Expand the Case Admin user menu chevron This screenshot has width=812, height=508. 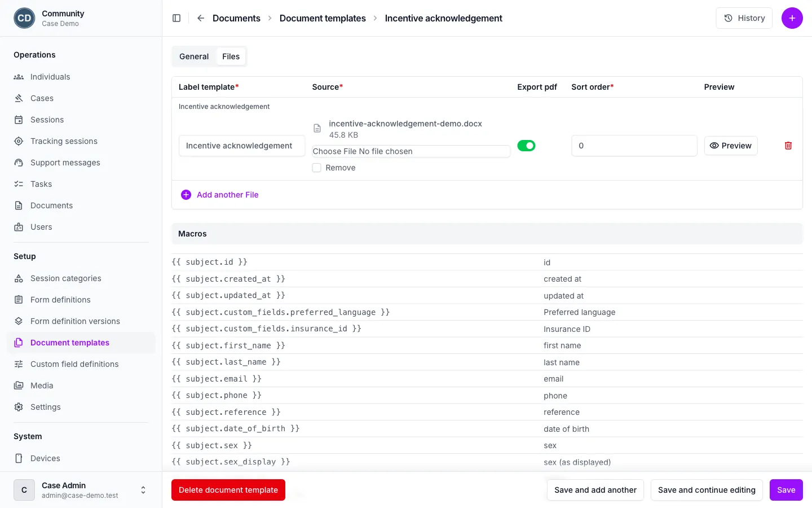pyautogui.click(x=143, y=490)
